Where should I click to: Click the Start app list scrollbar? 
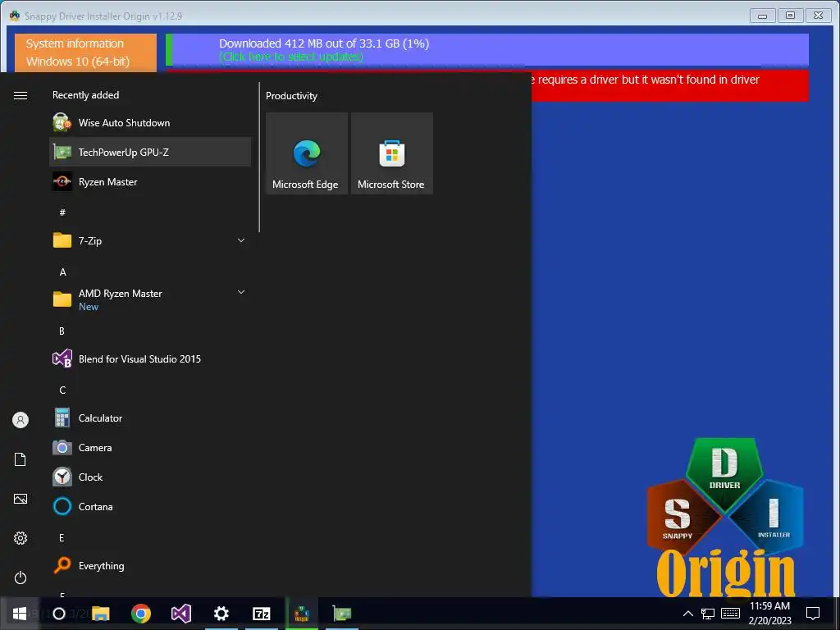click(x=259, y=157)
